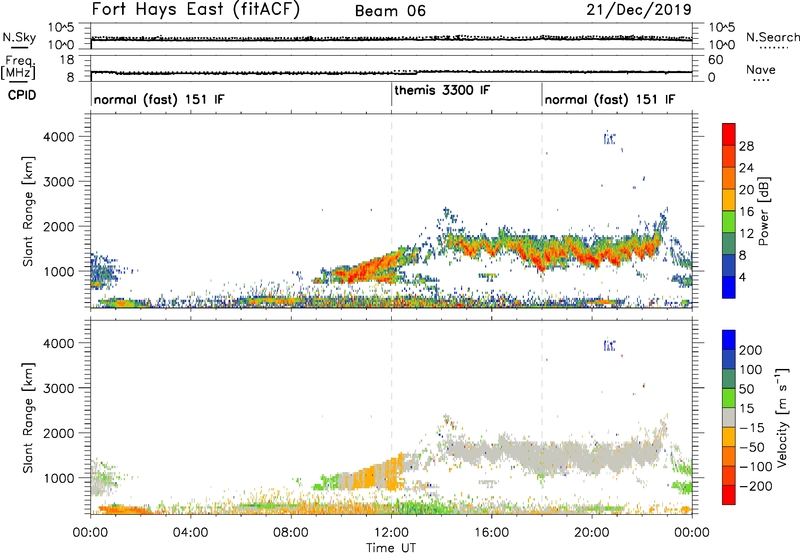800x554 pixels.
Task: Click the "Velocity [m s-1]" colorbar title
Action: click(782, 417)
